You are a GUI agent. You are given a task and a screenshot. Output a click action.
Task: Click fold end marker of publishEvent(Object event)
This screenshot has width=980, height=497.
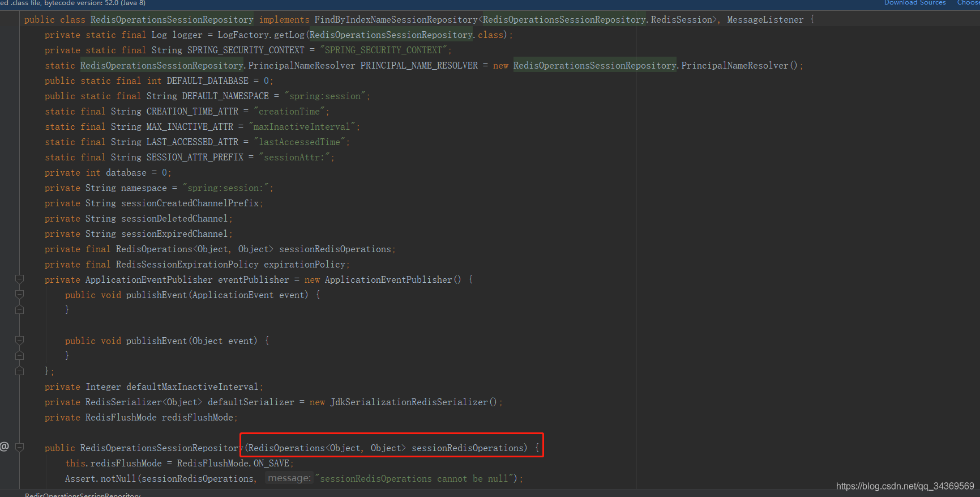click(x=19, y=355)
